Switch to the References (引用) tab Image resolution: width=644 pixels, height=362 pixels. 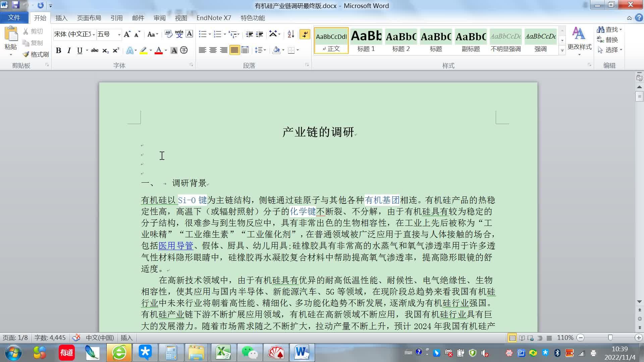[x=116, y=18]
